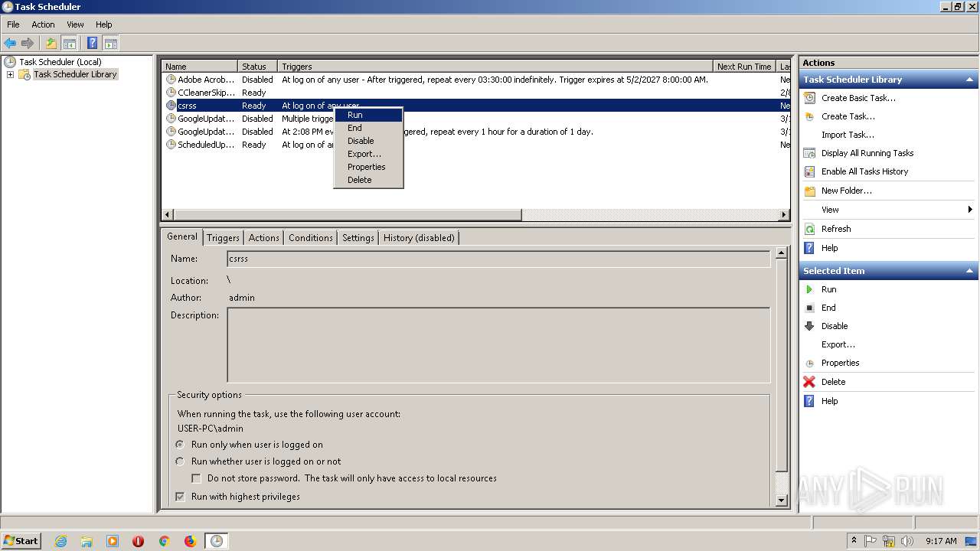
Task: Select the ScheduledUp... task row
Action: (475, 145)
